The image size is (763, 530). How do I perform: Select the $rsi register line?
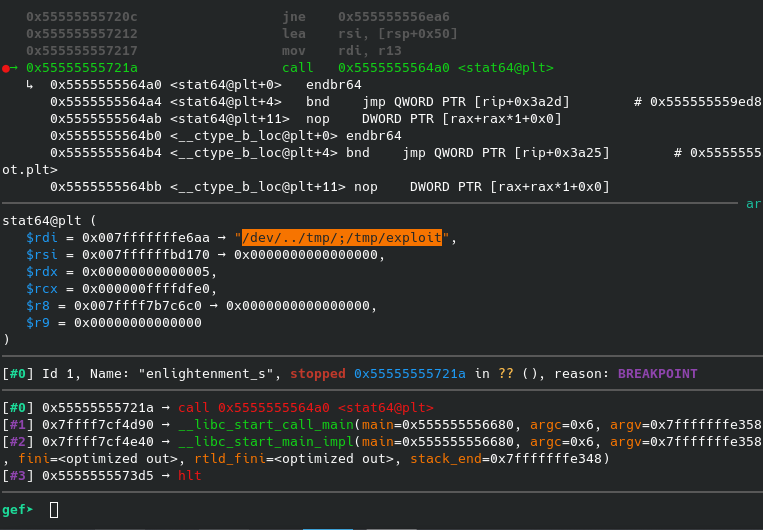click(202, 255)
